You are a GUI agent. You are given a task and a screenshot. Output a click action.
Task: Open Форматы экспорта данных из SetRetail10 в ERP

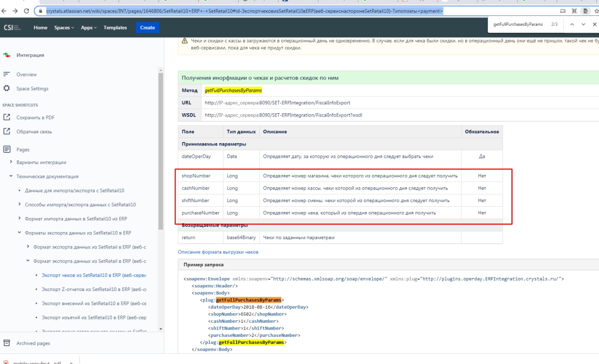[78, 233]
